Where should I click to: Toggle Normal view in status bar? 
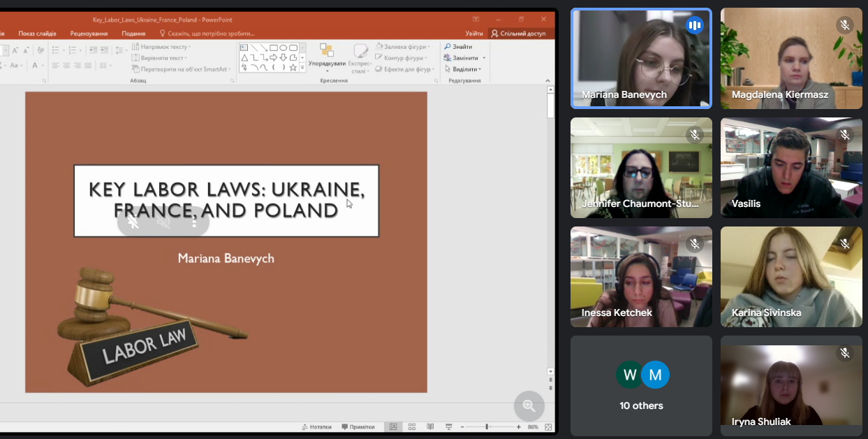[x=393, y=426]
